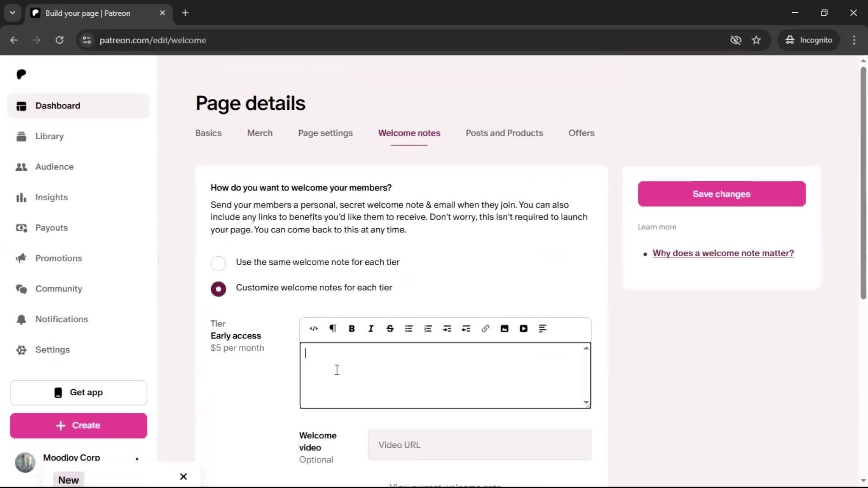This screenshot has width=868, height=488.
Task: Open Insights in sidebar
Action: click(78, 197)
